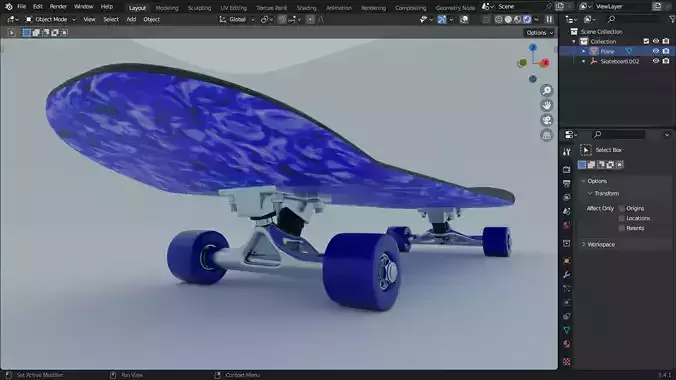Click properties editor search field
This screenshot has height=380, width=676.
tap(619, 135)
